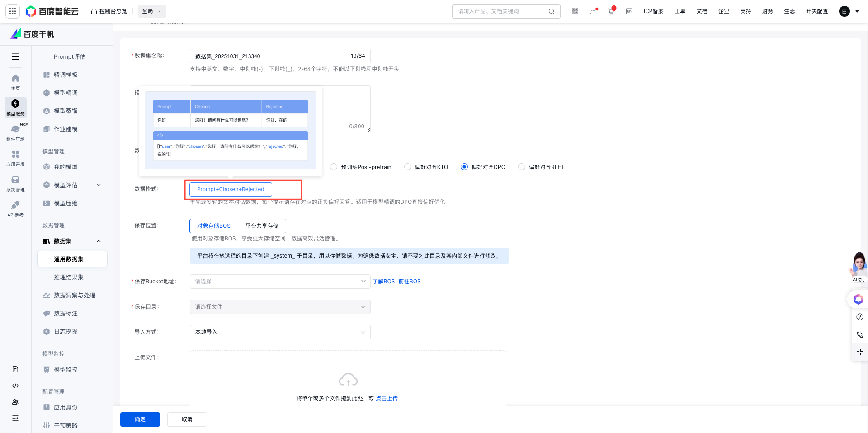The width and height of the screenshot is (868, 433).
Task: Click the API参考 sidebar icon
Action: pos(15,208)
